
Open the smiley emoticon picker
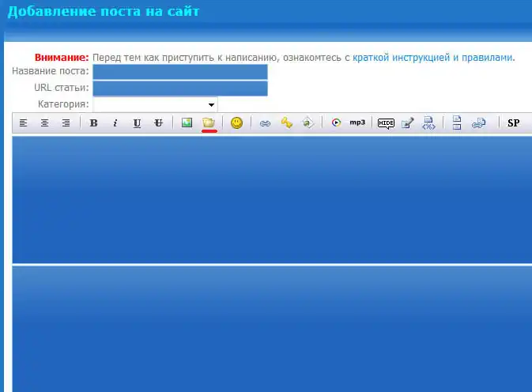pos(236,122)
